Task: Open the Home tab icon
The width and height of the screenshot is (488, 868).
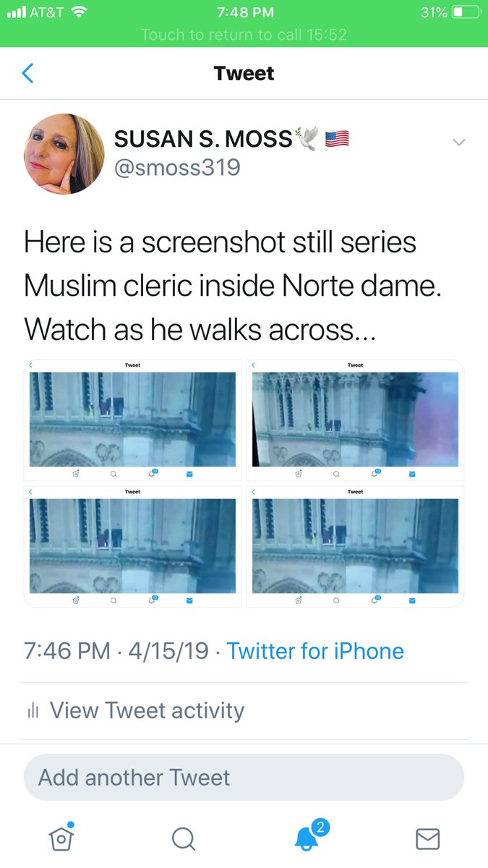Action: coord(61,838)
